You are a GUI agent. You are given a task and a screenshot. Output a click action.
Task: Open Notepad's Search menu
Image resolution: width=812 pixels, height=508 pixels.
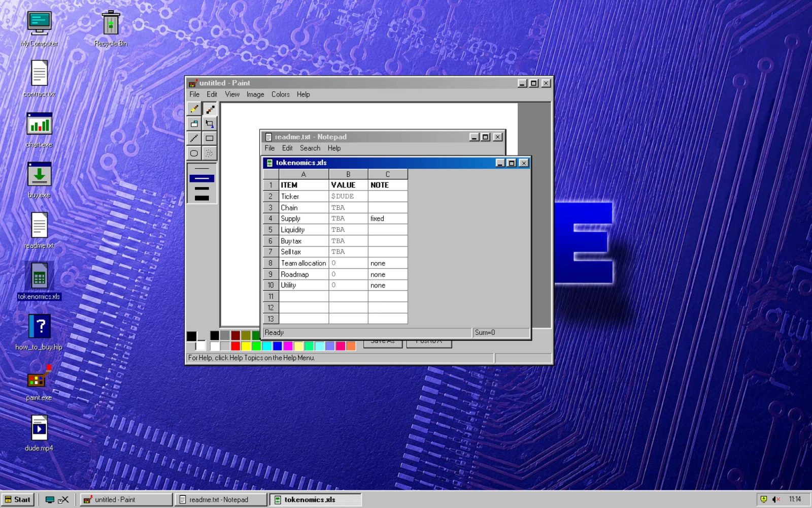coord(310,148)
